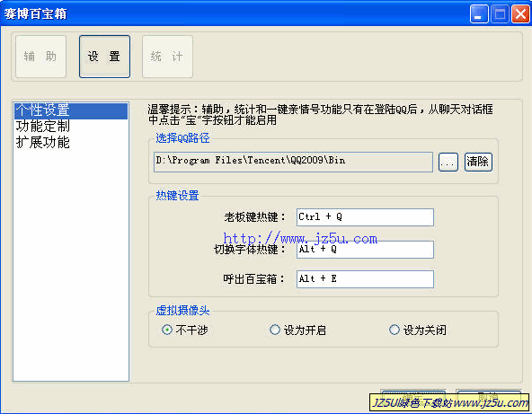Click the 清除 button

478,162
